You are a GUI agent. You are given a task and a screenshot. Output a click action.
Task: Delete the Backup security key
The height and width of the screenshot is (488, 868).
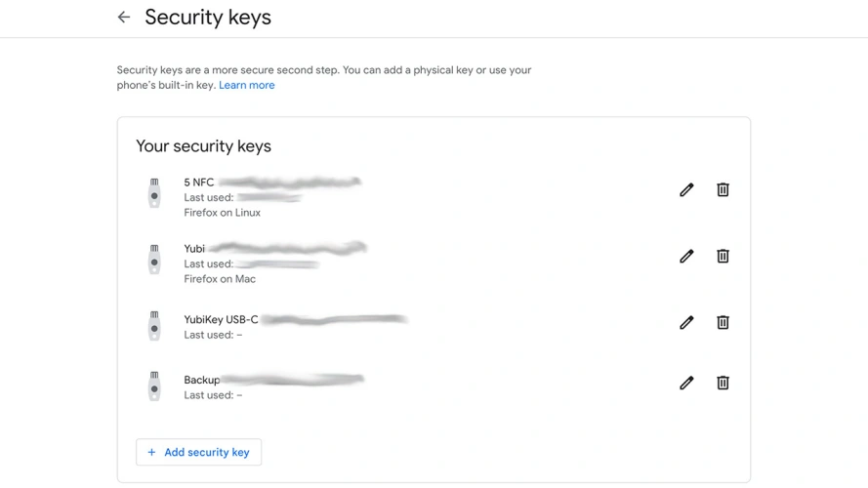(723, 383)
